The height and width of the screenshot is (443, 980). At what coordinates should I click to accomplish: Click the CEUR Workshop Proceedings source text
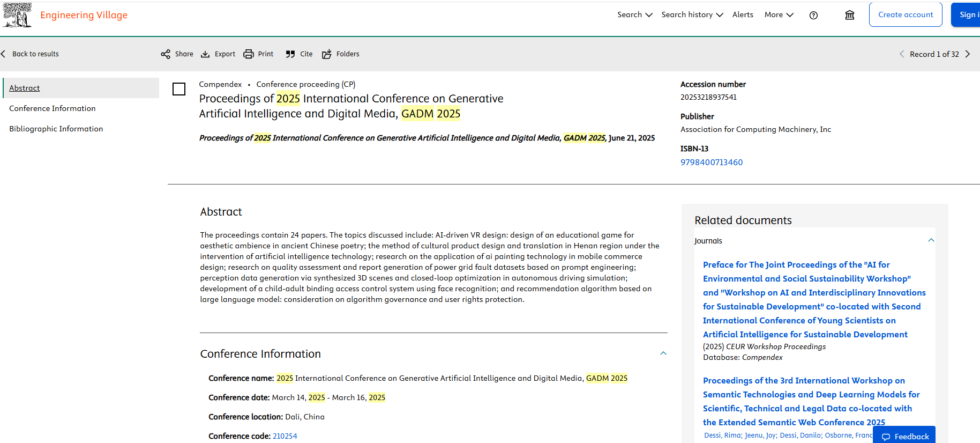tap(776, 346)
